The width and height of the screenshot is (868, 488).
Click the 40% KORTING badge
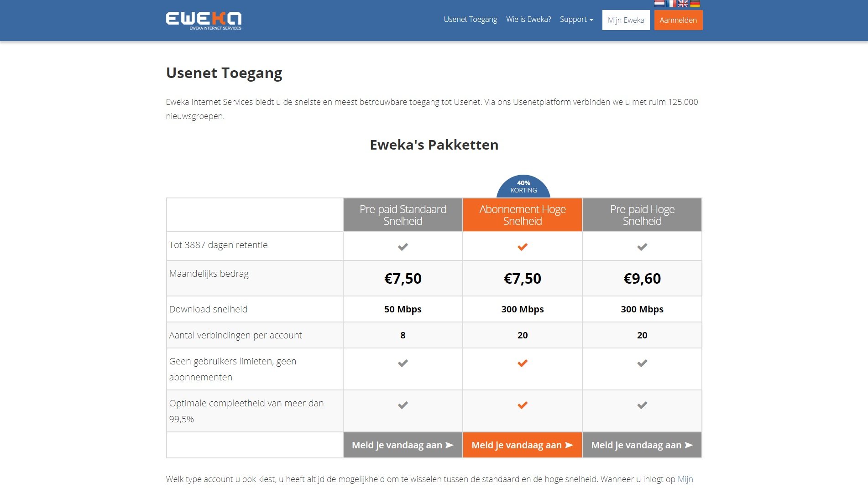coord(523,186)
